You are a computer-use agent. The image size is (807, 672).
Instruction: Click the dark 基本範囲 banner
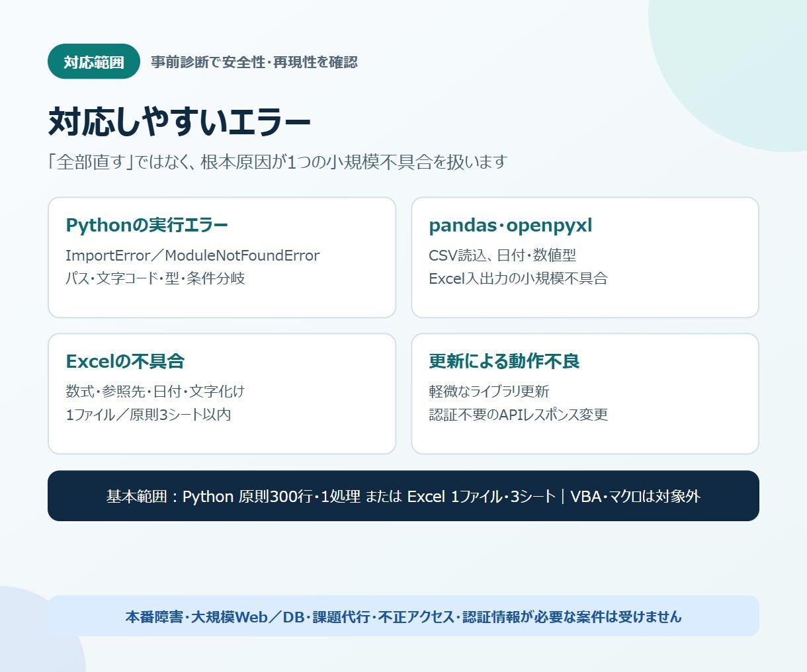click(x=403, y=496)
